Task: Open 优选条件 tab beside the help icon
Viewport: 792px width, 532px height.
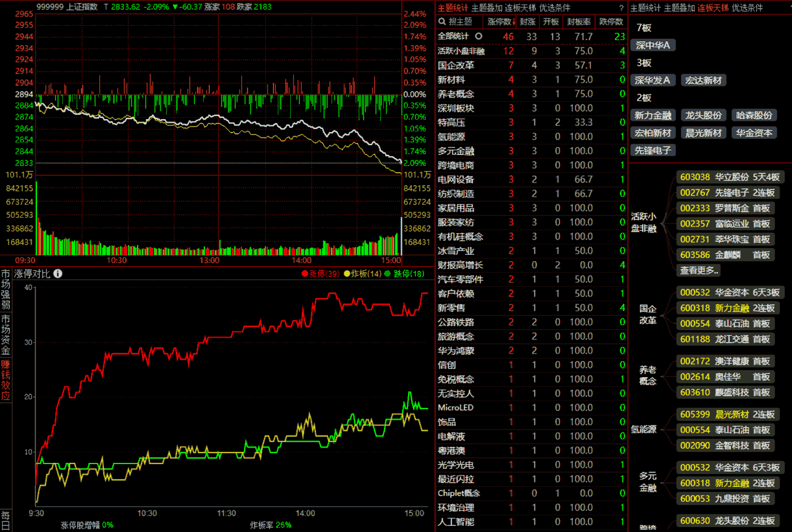Action: coord(555,8)
